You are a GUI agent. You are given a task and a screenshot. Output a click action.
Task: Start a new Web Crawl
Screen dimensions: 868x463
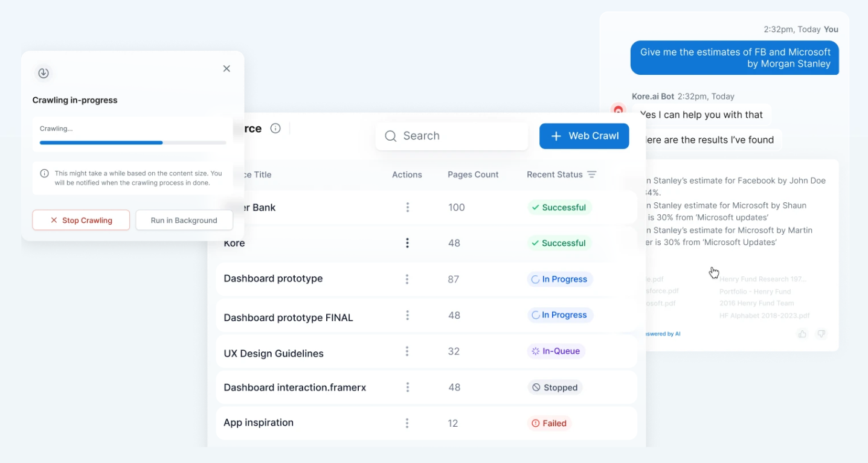click(x=584, y=136)
